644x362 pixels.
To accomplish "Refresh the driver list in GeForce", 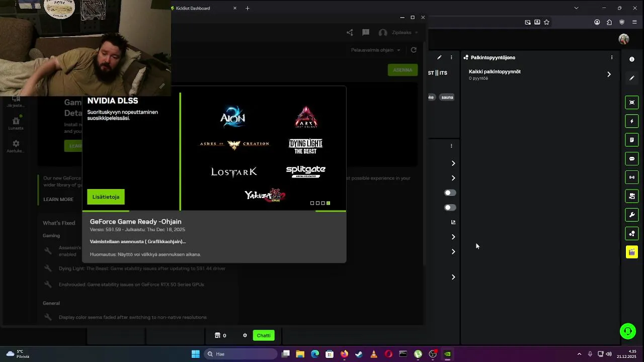I will [x=414, y=50].
